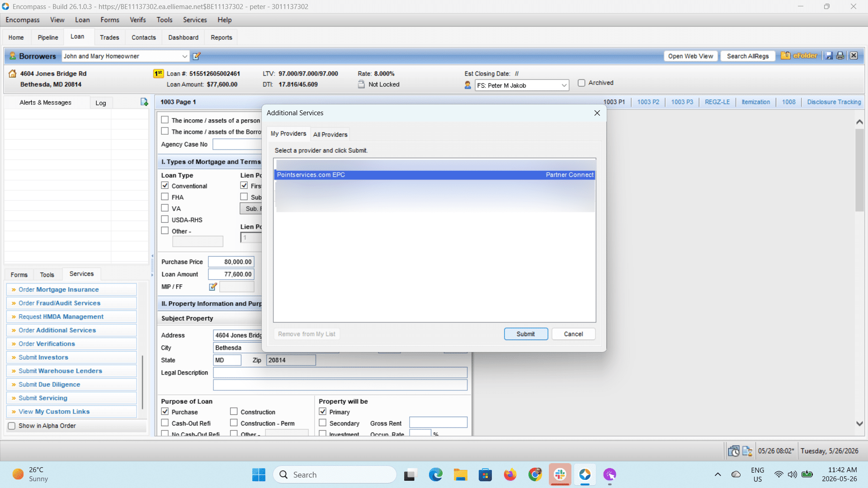The image size is (868, 488).
Task: Click the Legal Description field
Action: point(340,373)
